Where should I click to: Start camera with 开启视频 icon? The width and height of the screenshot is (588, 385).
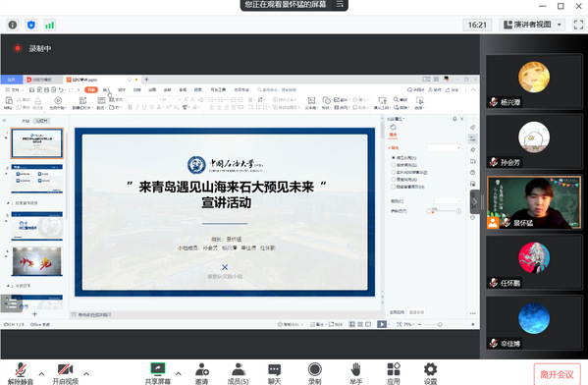click(65, 373)
